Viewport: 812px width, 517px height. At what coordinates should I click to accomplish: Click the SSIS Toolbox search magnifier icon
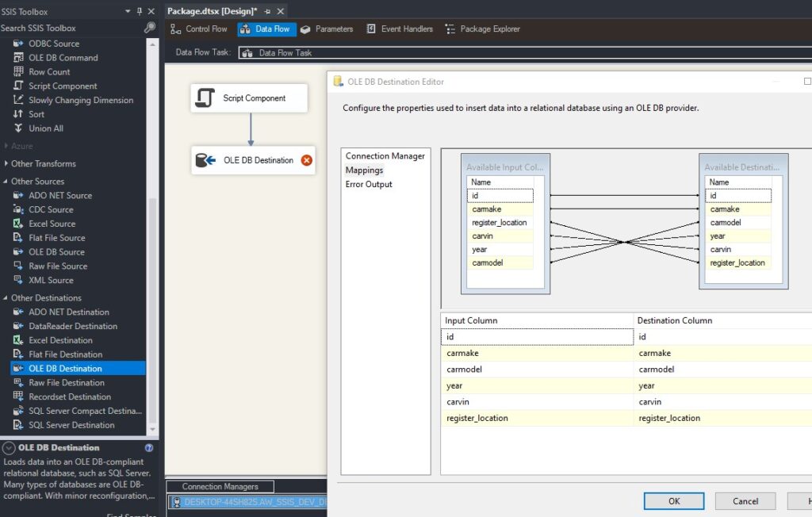[148, 27]
